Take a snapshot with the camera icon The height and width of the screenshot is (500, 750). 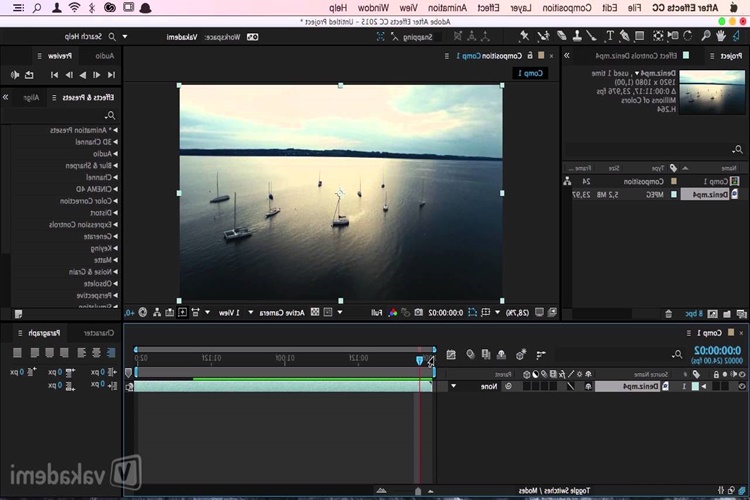(419, 312)
